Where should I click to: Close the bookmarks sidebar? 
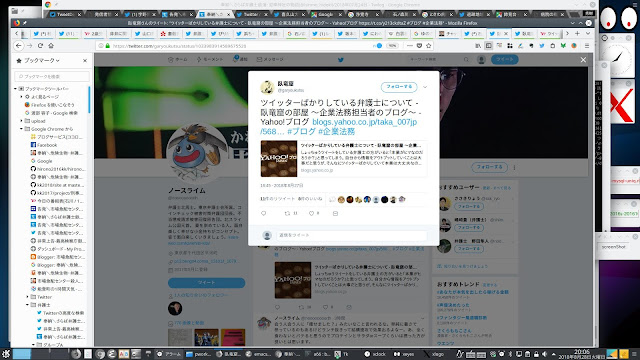85,60
